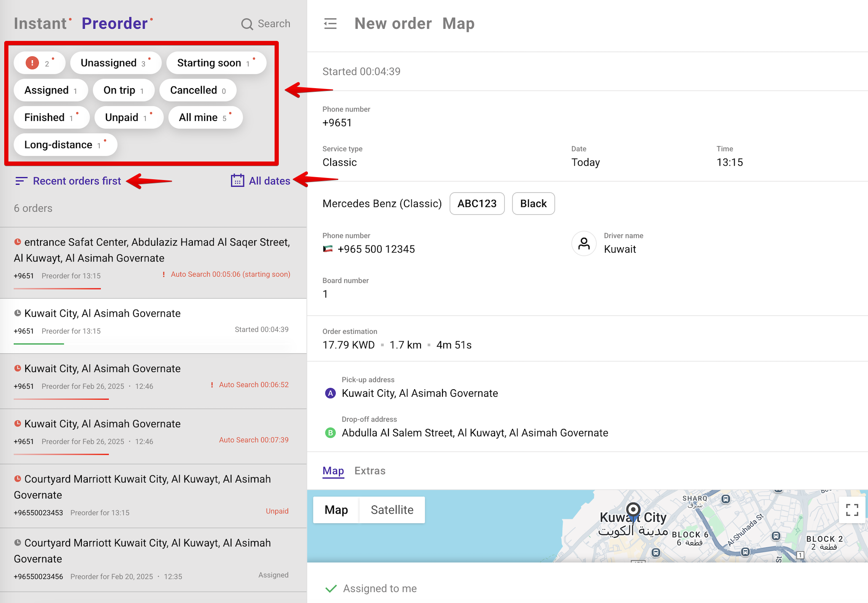
Task: Open the All dates picker
Action: coord(269,181)
